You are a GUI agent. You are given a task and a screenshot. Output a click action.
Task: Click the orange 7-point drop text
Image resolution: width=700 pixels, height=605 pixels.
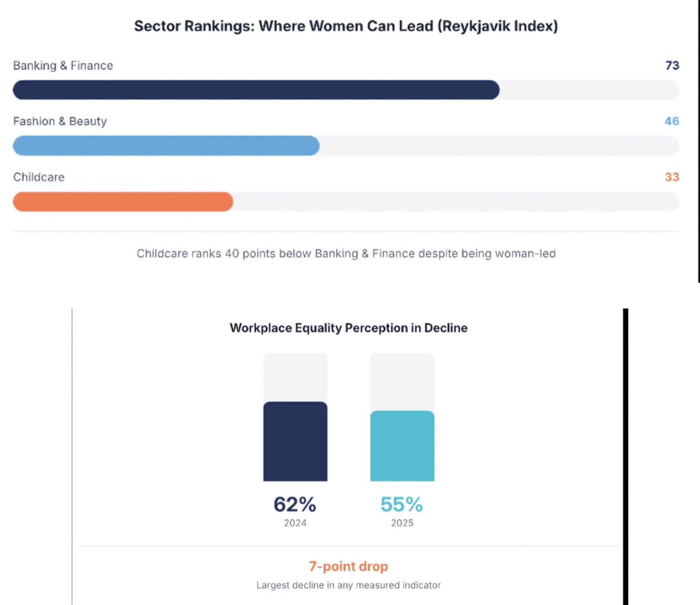pos(348,567)
